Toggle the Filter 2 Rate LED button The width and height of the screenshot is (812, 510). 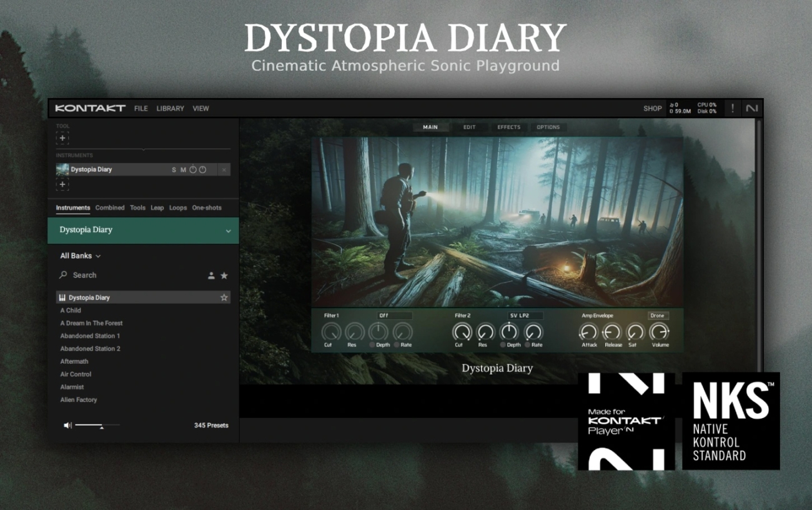[x=527, y=345]
